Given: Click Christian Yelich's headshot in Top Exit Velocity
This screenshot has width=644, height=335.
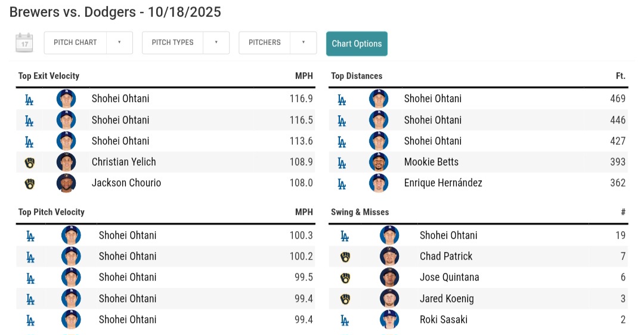Looking at the screenshot, I should coord(66,162).
